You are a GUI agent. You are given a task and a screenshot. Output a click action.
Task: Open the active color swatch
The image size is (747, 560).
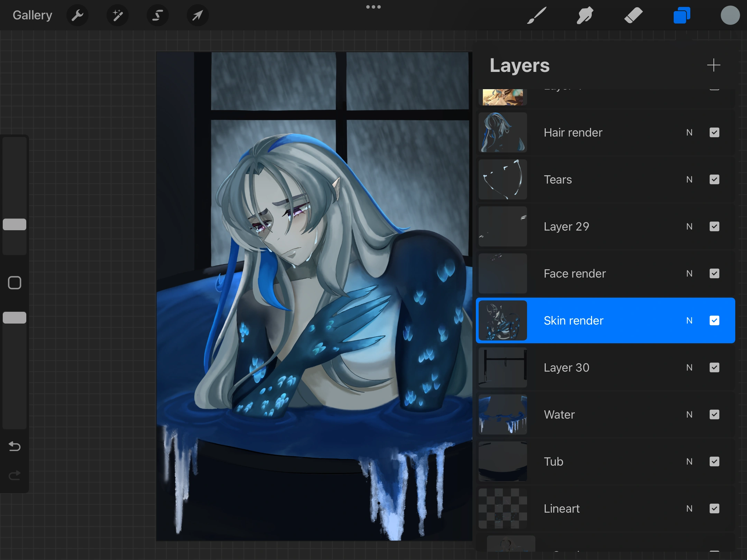pos(730,15)
